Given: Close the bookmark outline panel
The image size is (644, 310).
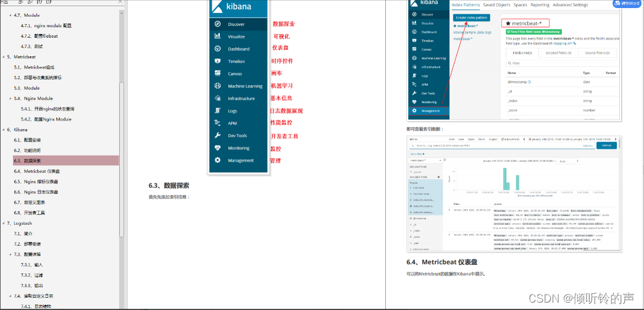Looking at the screenshot, I should tap(120, 2).
